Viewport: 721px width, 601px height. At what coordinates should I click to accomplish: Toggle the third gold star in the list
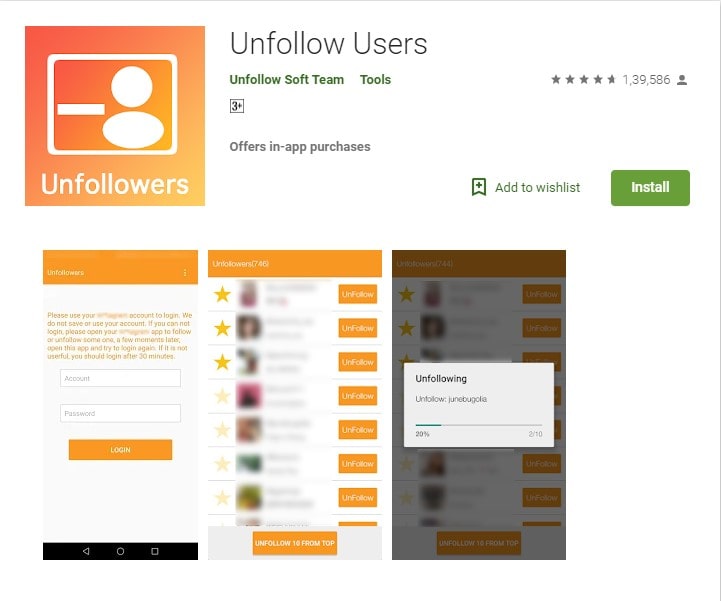[223, 362]
